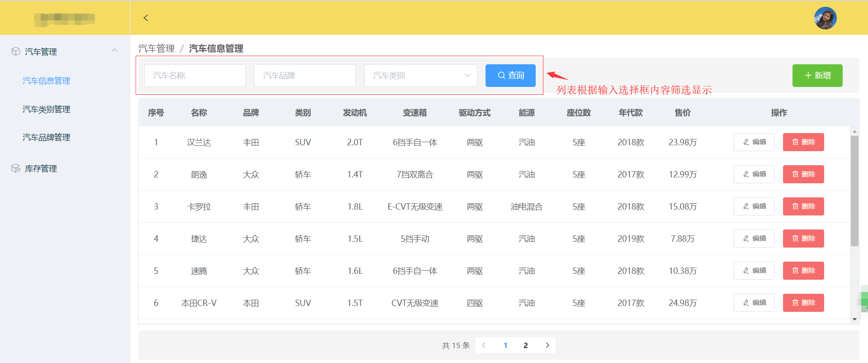868x363 pixels.
Task: Open 库存管理 menu
Action: 41,168
